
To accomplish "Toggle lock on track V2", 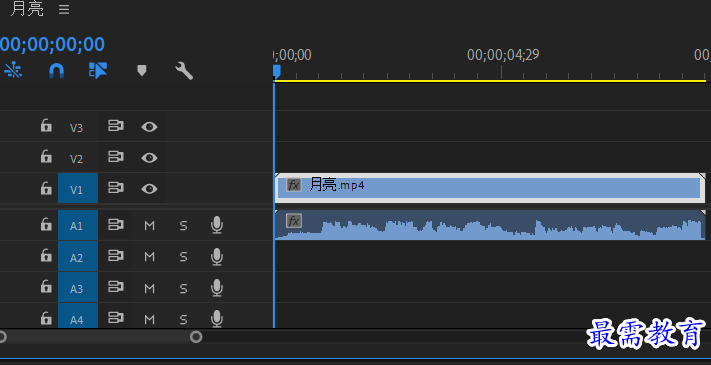I will tap(46, 157).
